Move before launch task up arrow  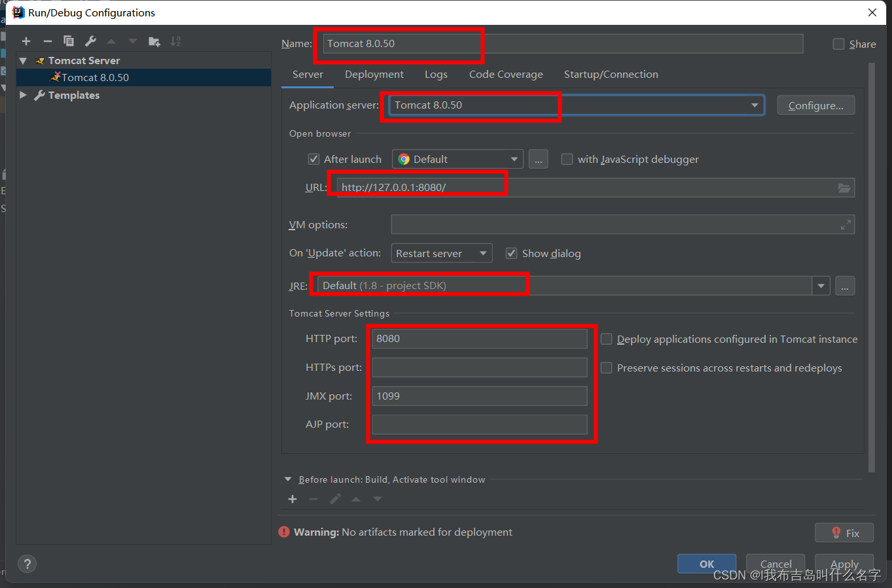[356, 499]
